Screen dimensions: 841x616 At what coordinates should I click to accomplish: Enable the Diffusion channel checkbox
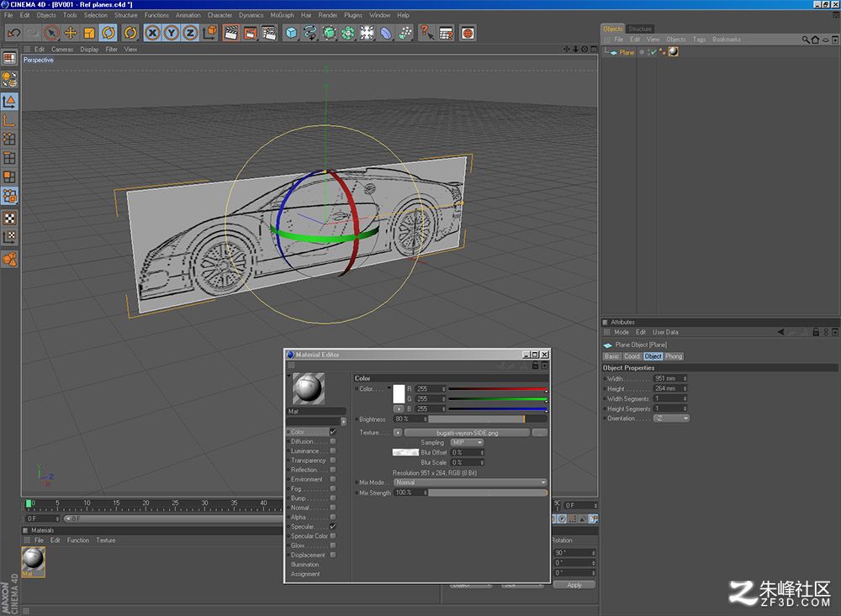(x=333, y=442)
